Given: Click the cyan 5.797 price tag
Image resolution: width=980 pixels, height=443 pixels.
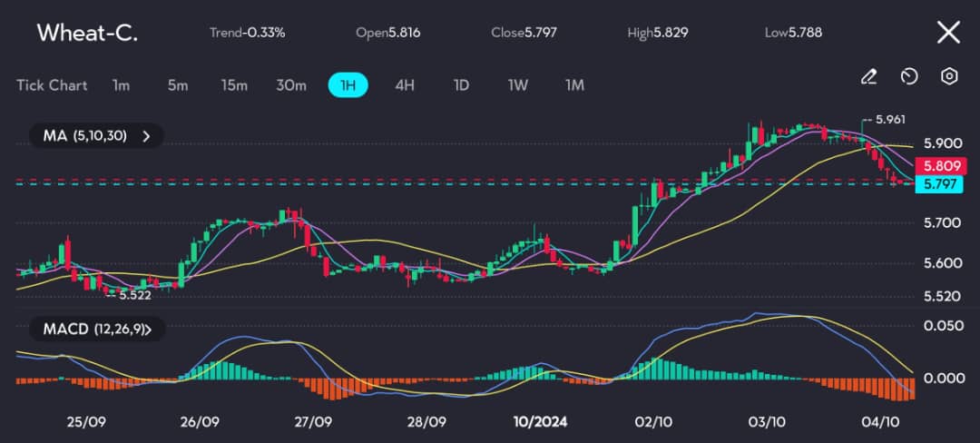Looking at the screenshot, I should tap(942, 184).
